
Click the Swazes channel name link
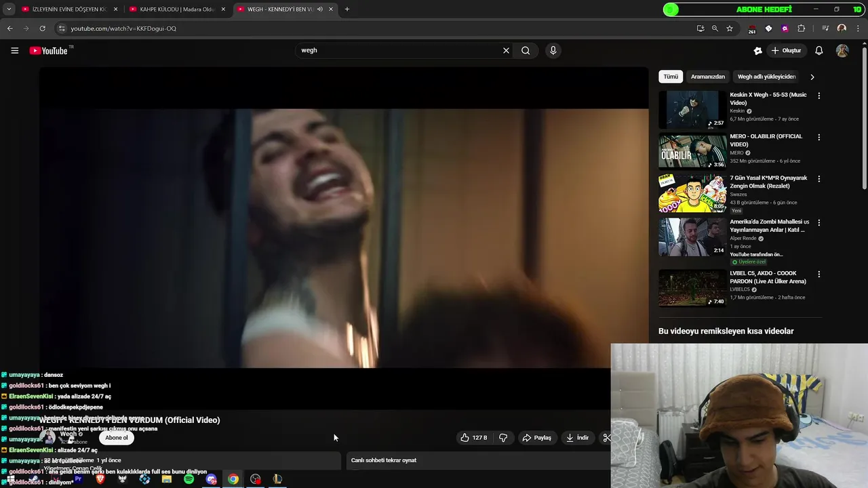[738, 195]
